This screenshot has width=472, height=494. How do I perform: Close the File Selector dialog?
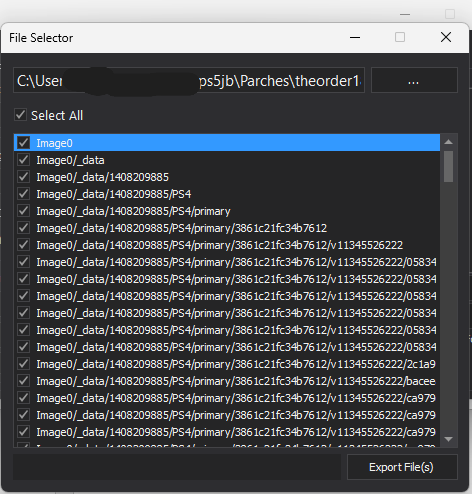446,37
